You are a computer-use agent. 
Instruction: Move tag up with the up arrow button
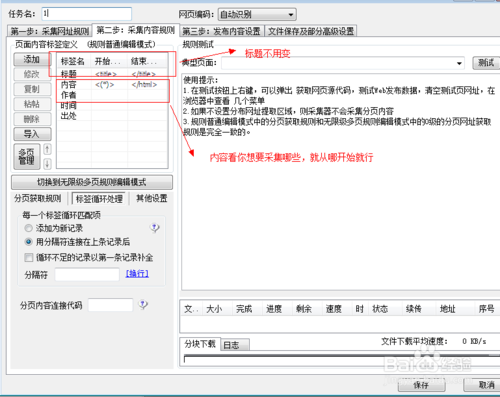point(47,149)
